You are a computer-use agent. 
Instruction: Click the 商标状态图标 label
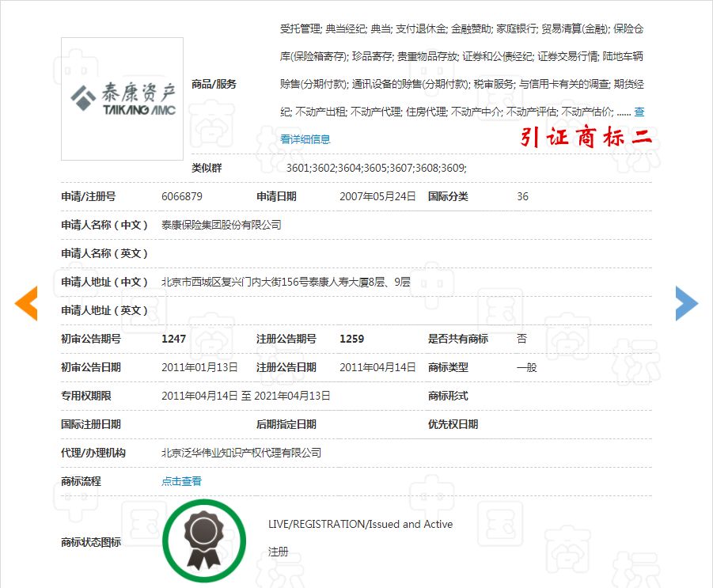[x=91, y=542]
